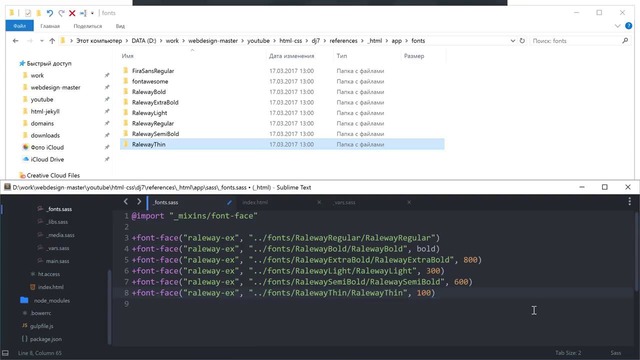Click the Rename icon in Explorer quick toolbar
This screenshot has height=360, width=640.
pyautogui.click(x=83, y=13)
